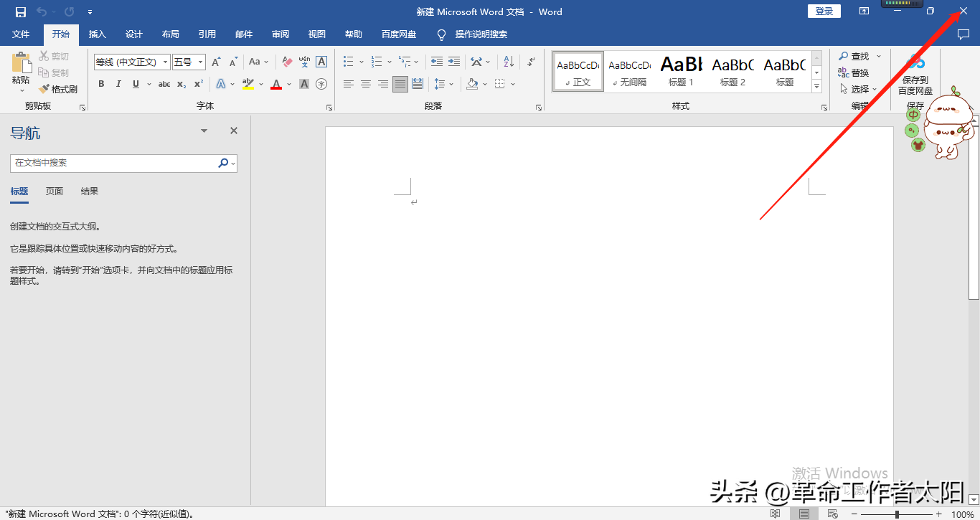
Task: Apply subscript formatting
Action: 182,84
